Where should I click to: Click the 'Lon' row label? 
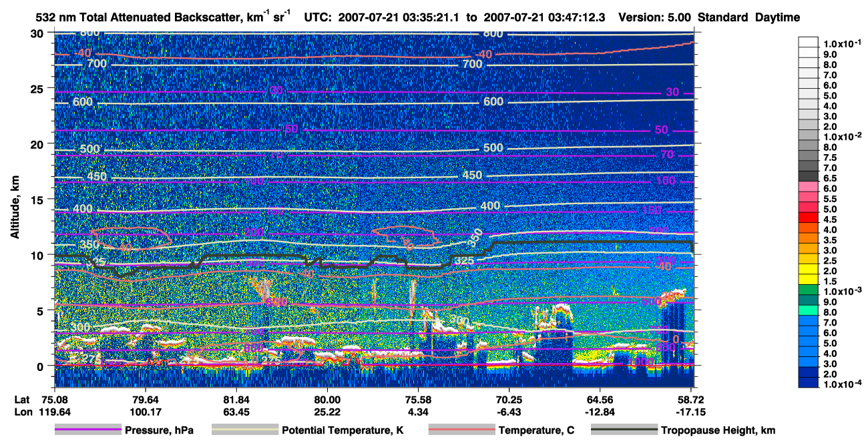(22, 412)
